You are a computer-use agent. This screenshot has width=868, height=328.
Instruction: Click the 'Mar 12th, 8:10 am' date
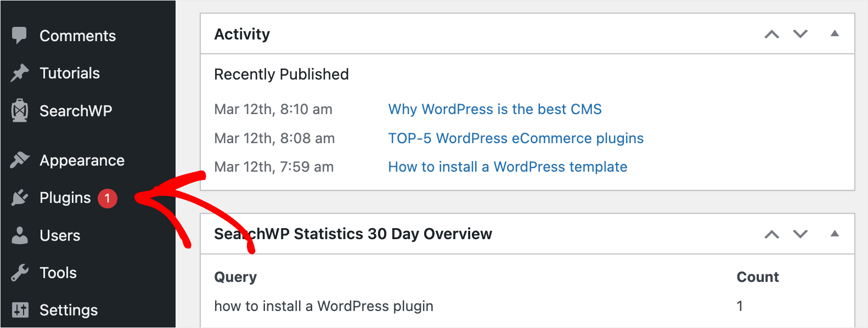tap(273, 109)
